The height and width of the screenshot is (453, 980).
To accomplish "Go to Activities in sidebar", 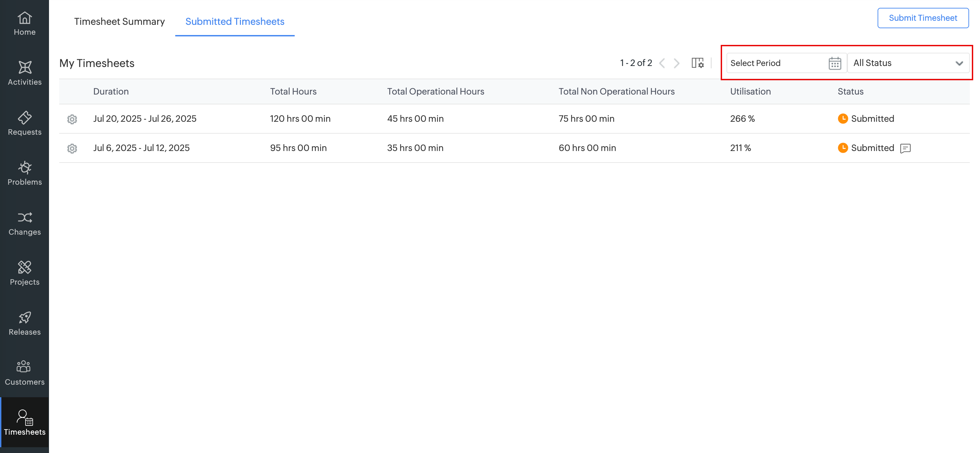I will [x=24, y=73].
